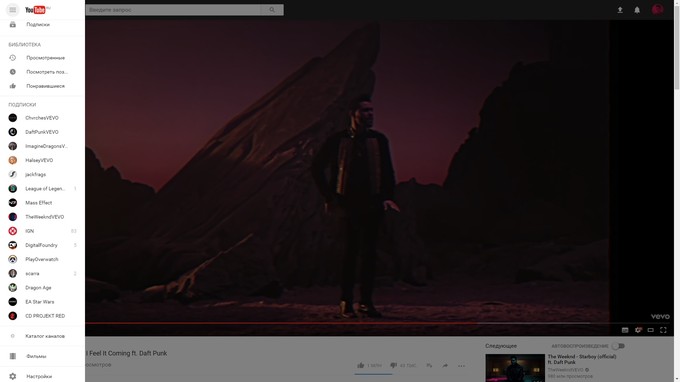Open video player settings gear
680x382 pixels.
[x=638, y=330]
